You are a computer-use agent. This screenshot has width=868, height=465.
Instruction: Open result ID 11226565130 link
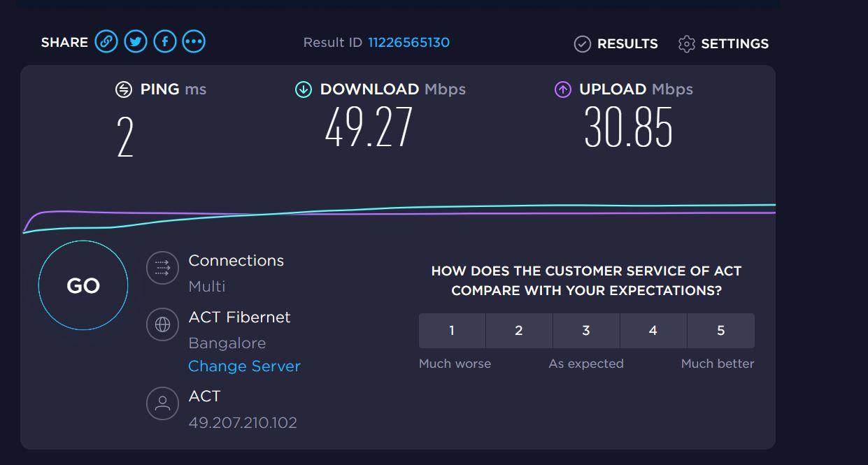point(408,43)
